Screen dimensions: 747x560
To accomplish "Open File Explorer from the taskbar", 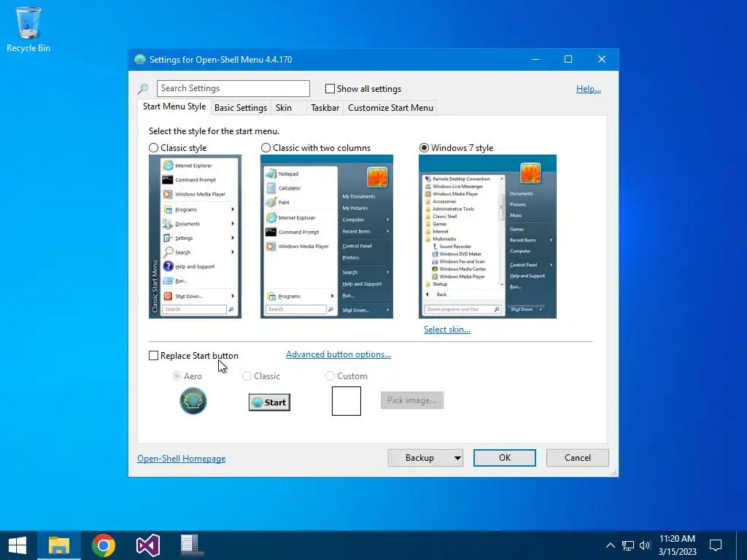I will 59,545.
